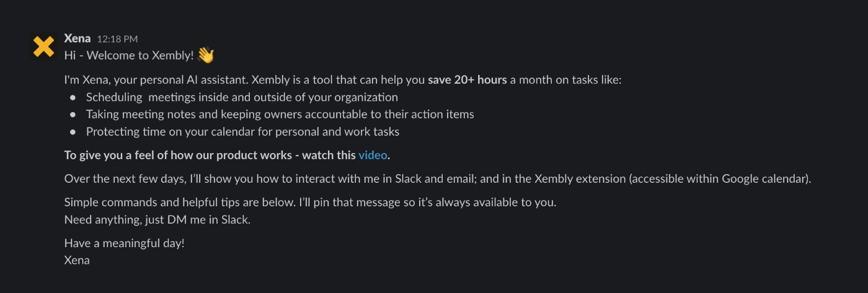Click the 'Taking meeting notes' bullet text

[x=280, y=114]
